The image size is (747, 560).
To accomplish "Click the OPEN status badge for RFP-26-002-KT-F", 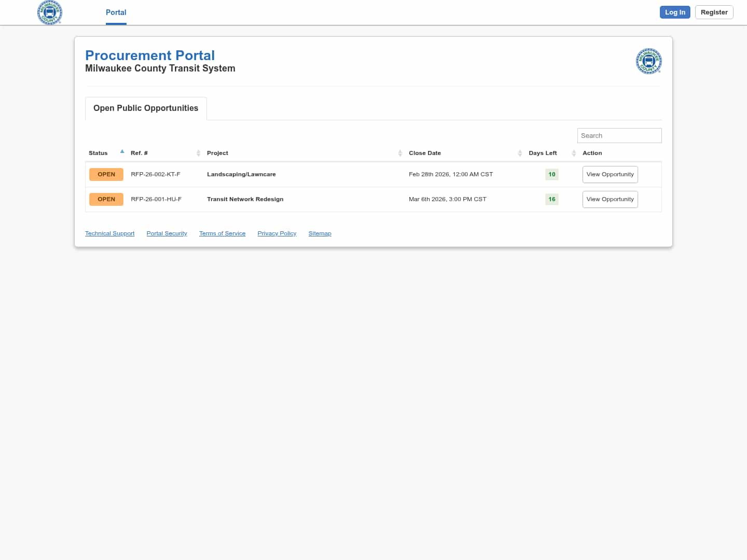I will point(106,174).
